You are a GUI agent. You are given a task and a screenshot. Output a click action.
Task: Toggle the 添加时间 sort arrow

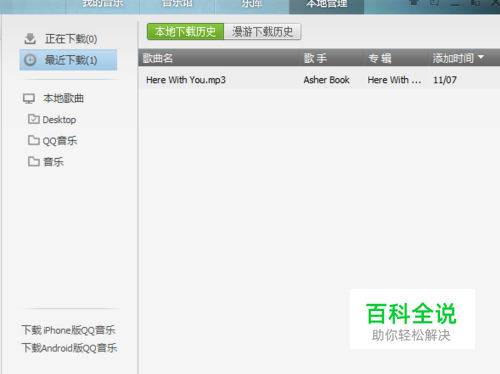[x=481, y=57]
